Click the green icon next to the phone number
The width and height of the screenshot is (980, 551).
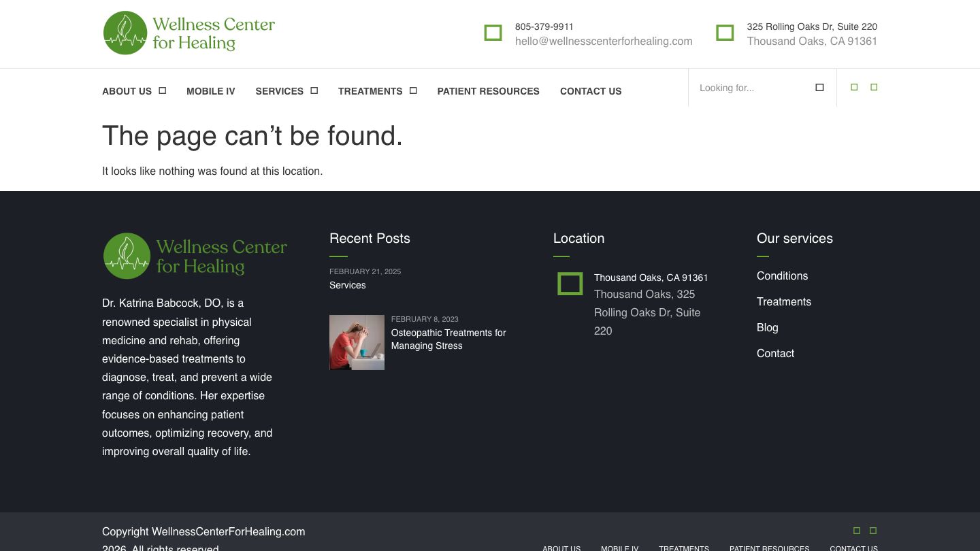pyautogui.click(x=493, y=33)
